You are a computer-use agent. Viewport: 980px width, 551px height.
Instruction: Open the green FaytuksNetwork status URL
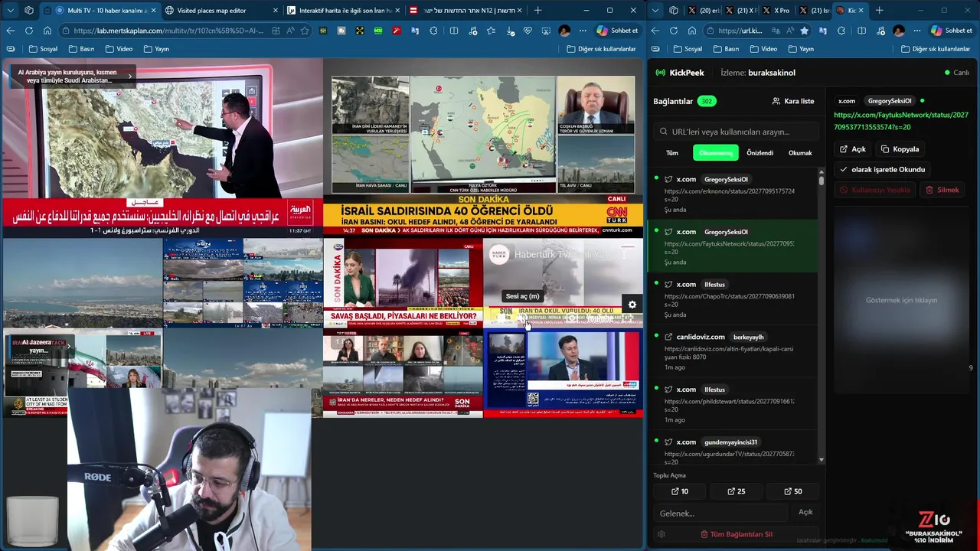901,121
